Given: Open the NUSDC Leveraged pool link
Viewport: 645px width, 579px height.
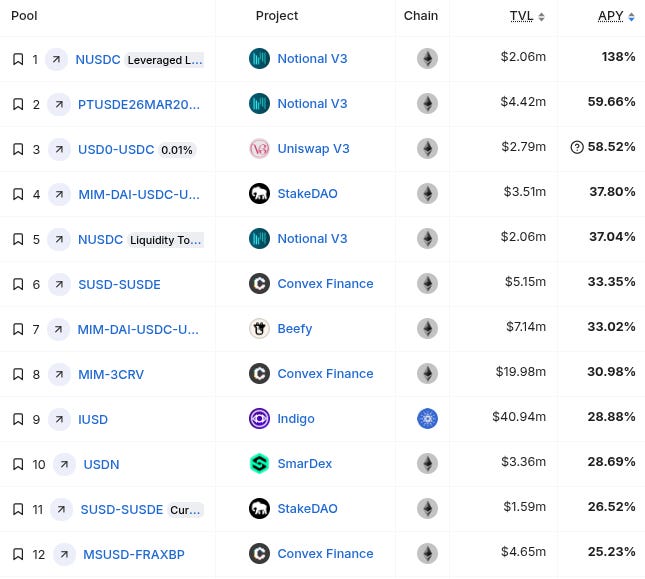Looking at the screenshot, I should coord(98,60).
